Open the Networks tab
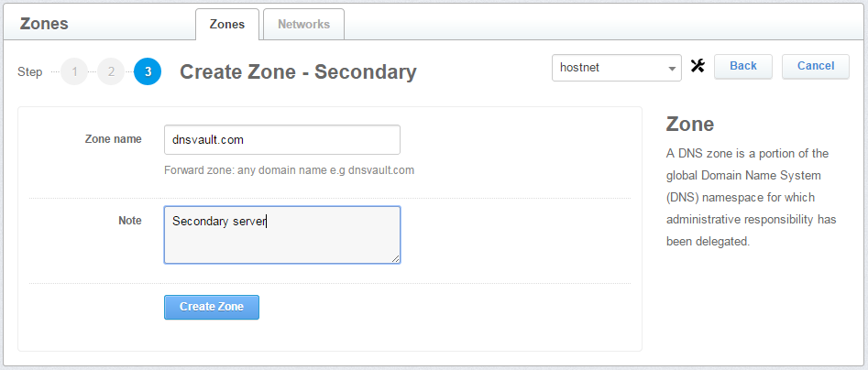The width and height of the screenshot is (868, 370). [303, 25]
